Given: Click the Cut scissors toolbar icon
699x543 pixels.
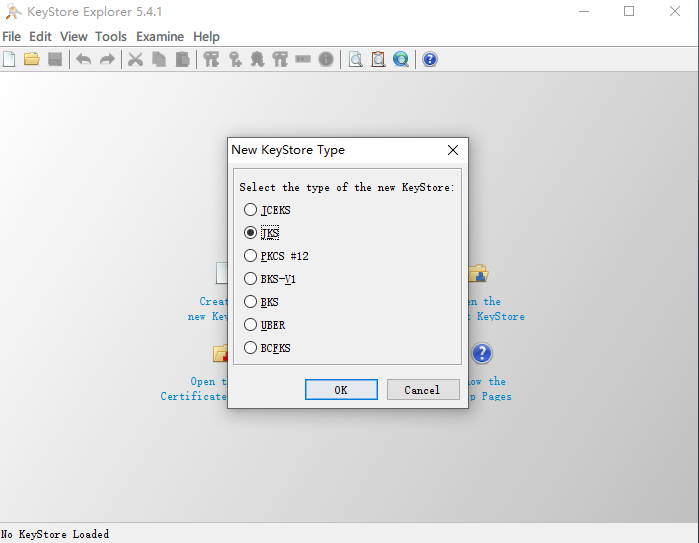Looking at the screenshot, I should pos(136,59).
